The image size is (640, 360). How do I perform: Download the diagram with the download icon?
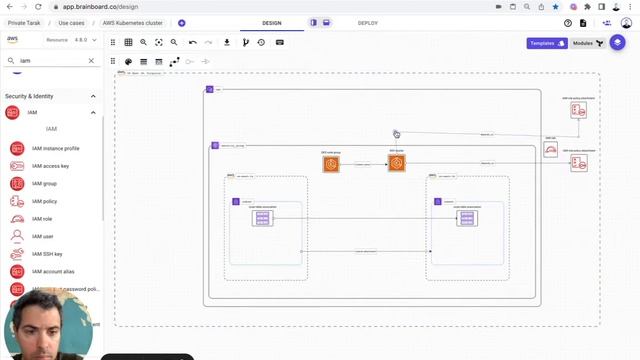227,42
